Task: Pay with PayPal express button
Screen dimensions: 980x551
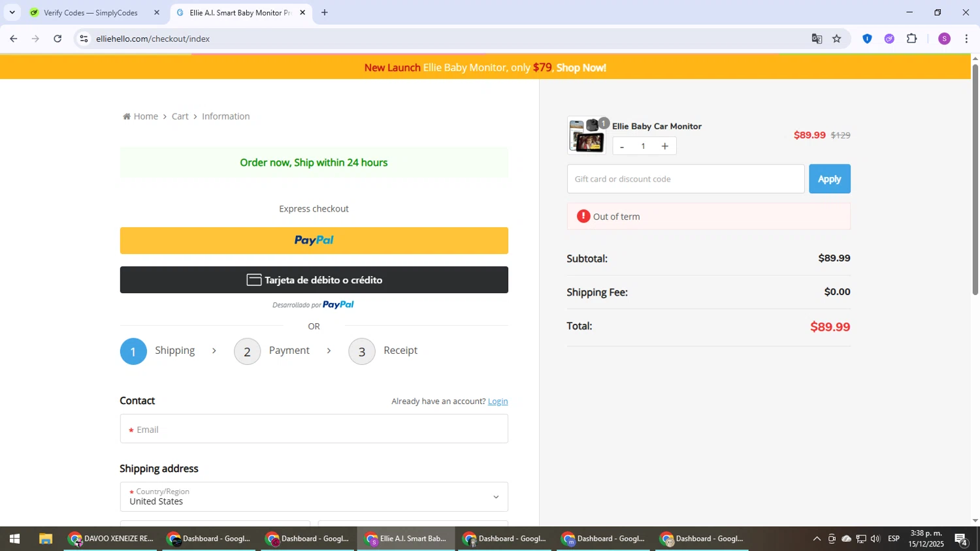Action: [314, 240]
